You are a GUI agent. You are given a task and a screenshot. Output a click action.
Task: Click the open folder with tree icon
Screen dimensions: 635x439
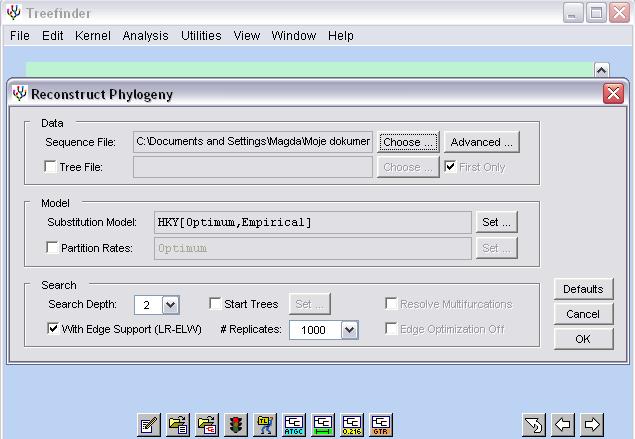point(207,425)
